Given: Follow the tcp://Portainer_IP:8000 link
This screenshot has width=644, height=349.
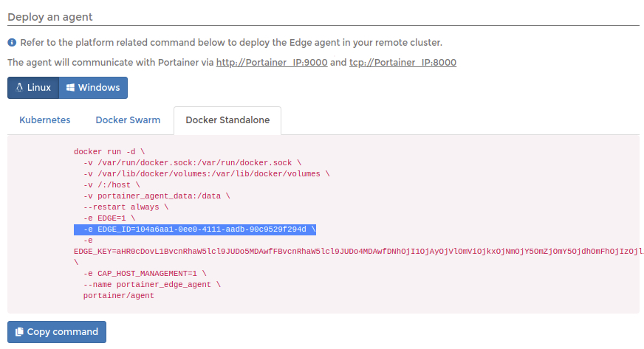Looking at the screenshot, I should [x=403, y=62].
